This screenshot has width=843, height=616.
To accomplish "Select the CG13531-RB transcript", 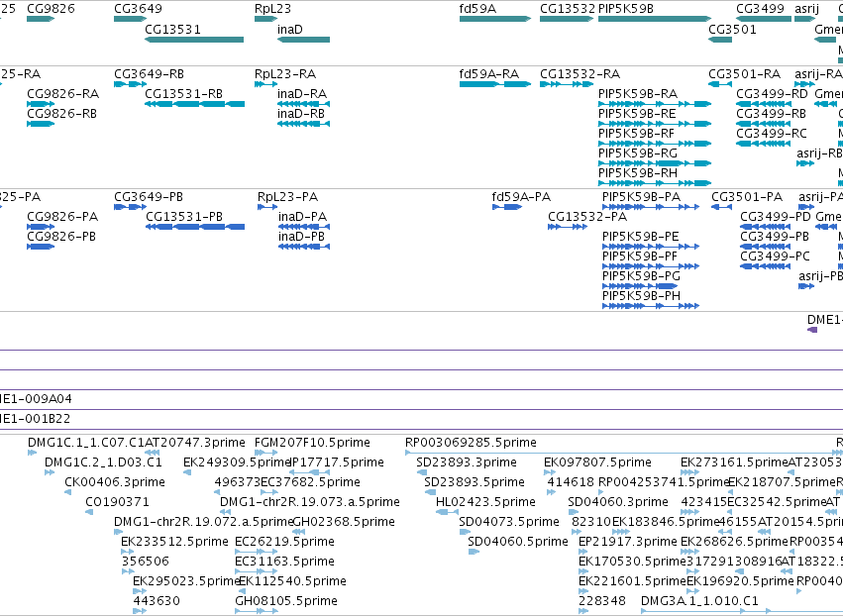I will pos(194,104).
